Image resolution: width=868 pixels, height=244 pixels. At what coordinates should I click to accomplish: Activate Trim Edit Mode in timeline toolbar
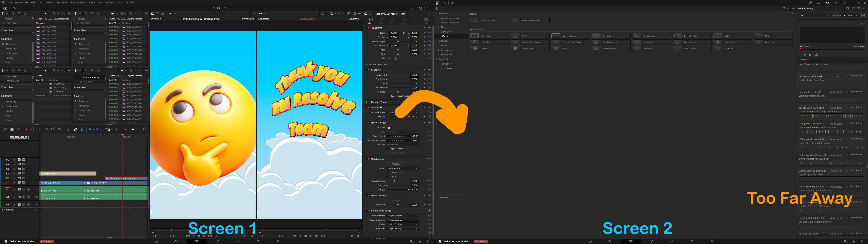pos(38,129)
